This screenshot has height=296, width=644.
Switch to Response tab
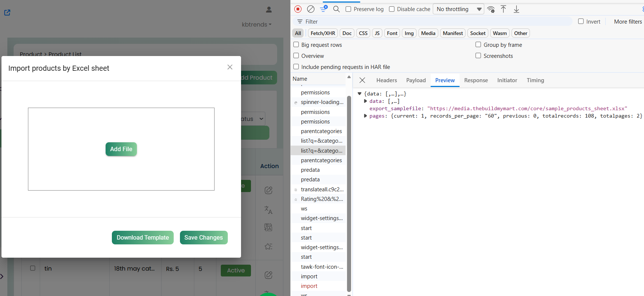[x=476, y=80]
